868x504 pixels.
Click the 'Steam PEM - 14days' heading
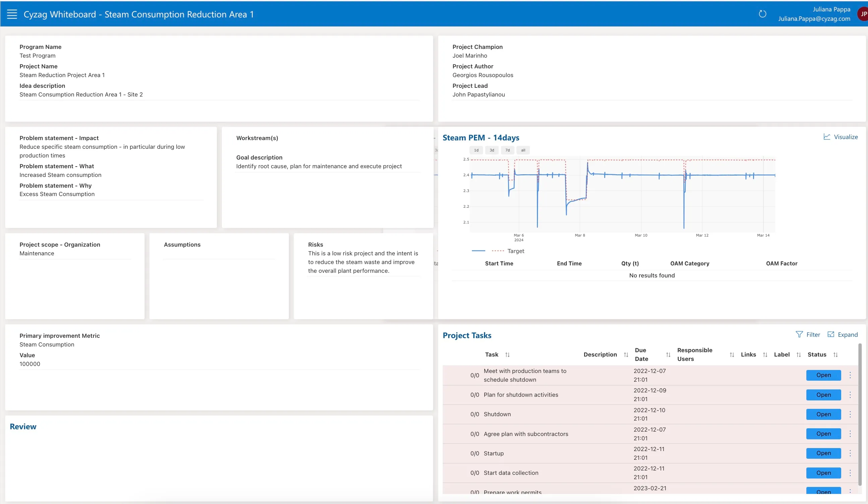(x=481, y=138)
